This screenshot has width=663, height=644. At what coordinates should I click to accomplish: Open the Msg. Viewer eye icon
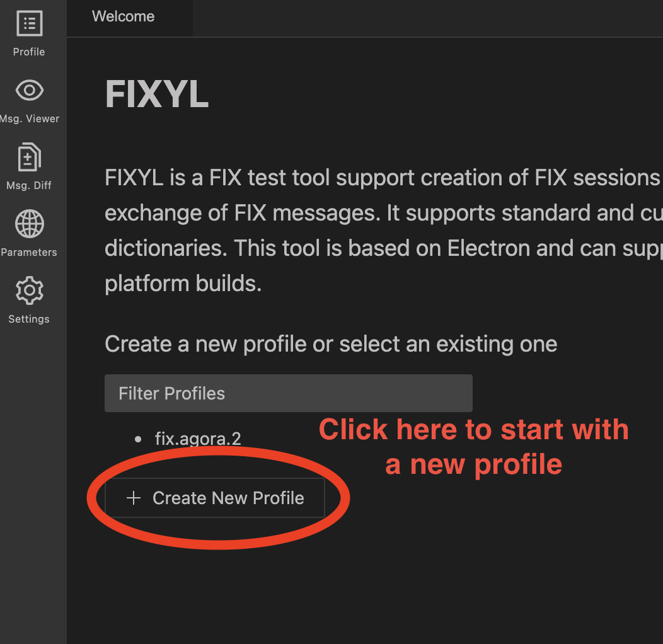(29, 91)
